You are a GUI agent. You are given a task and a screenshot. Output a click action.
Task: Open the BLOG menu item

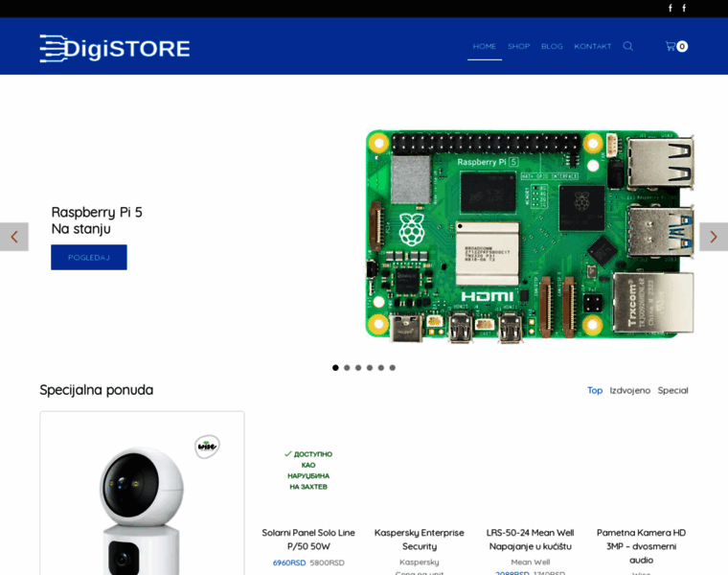coord(552,46)
